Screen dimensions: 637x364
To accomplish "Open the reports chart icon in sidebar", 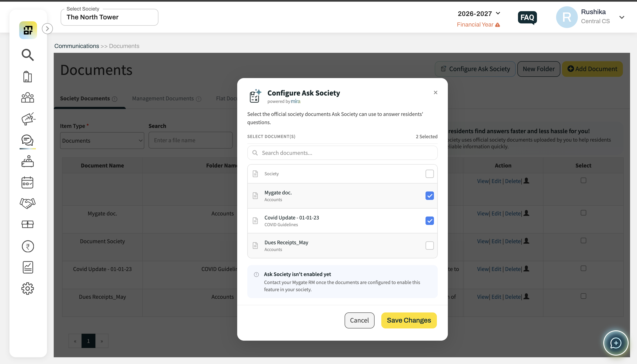I will [x=28, y=267].
